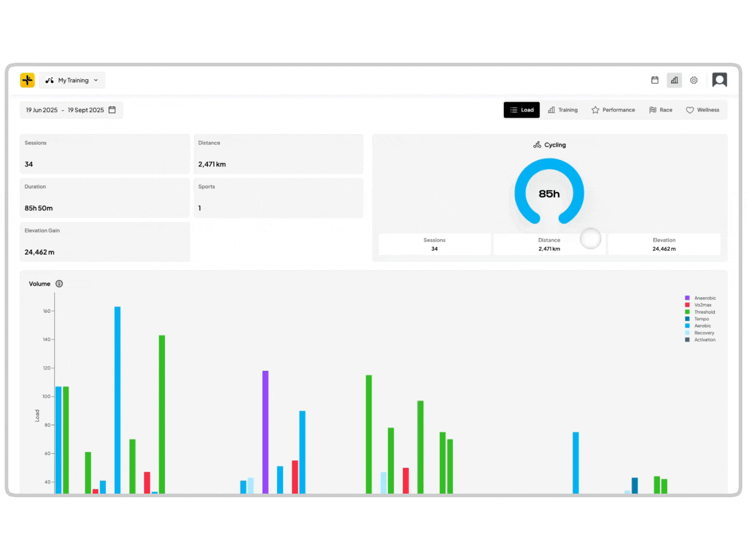Click the Cycling bike icon

coord(537,145)
